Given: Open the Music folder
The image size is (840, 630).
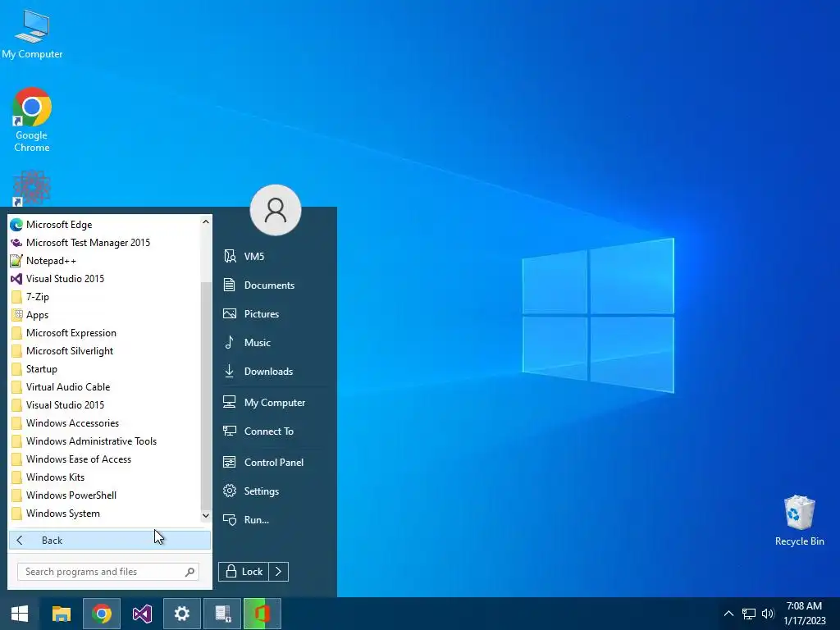Looking at the screenshot, I should tap(276, 342).
